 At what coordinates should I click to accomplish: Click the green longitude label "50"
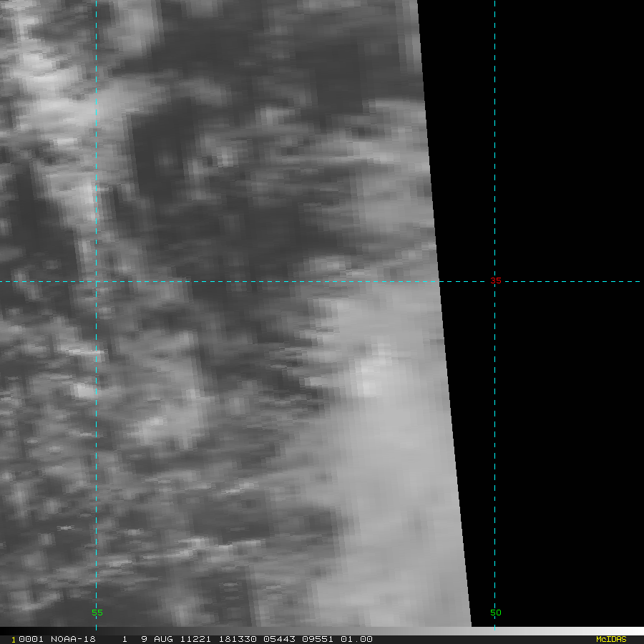496,613
